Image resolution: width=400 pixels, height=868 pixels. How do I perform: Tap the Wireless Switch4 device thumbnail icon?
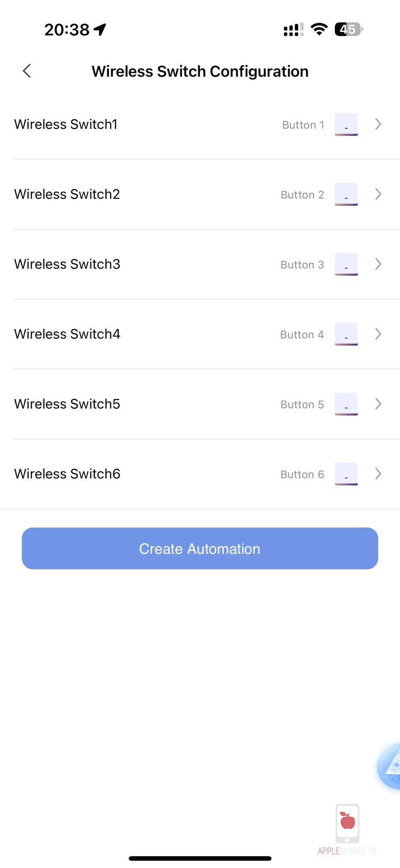[346, 334]
